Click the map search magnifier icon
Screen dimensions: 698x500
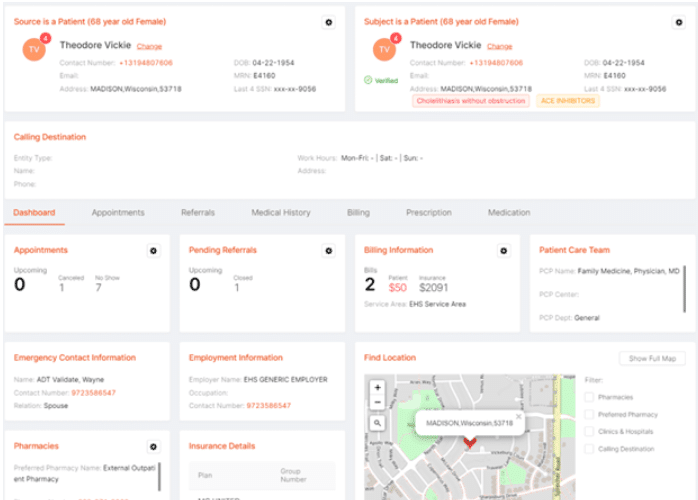[377, 423]
